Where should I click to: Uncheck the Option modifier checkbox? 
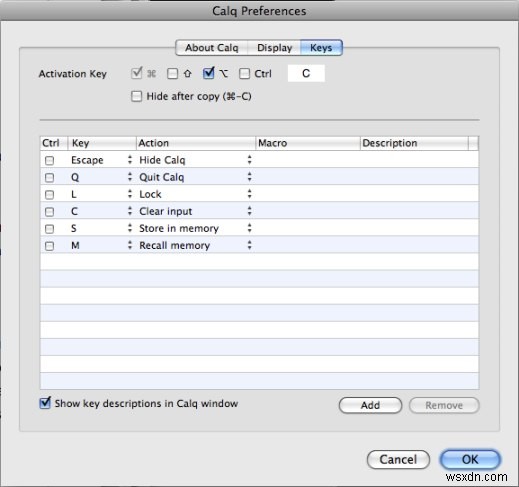coord(209,73)
